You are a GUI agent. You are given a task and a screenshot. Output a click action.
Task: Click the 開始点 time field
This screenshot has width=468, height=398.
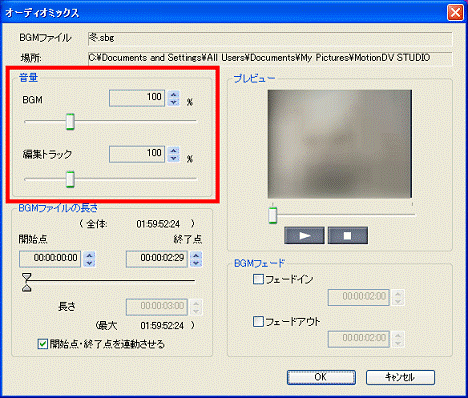point(50,259)
